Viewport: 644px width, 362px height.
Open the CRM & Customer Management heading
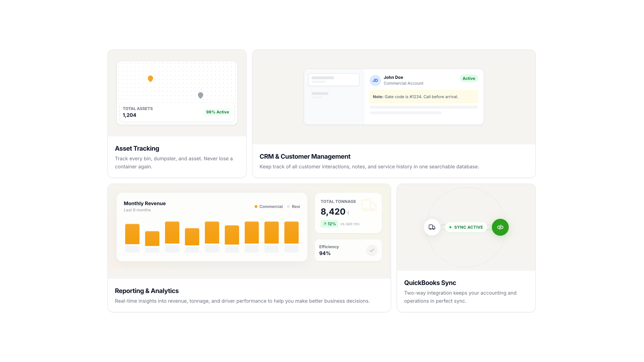click(x=305, y=156)
